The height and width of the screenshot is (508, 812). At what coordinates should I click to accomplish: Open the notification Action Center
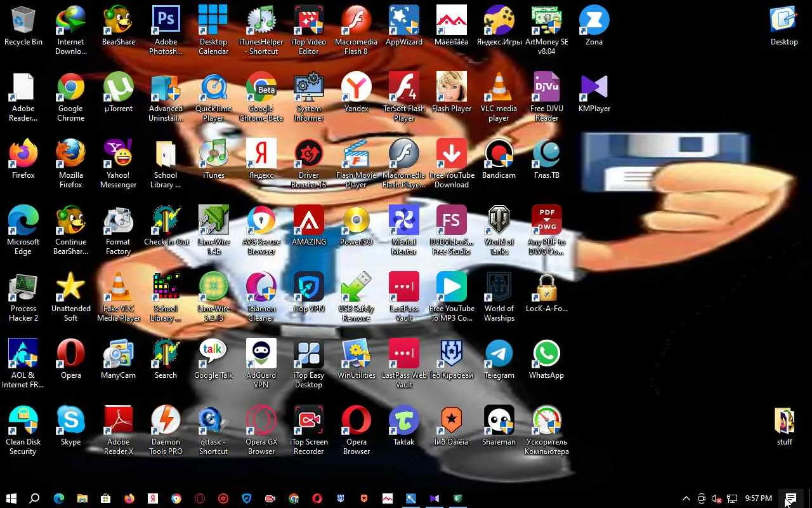pos(790,498)
